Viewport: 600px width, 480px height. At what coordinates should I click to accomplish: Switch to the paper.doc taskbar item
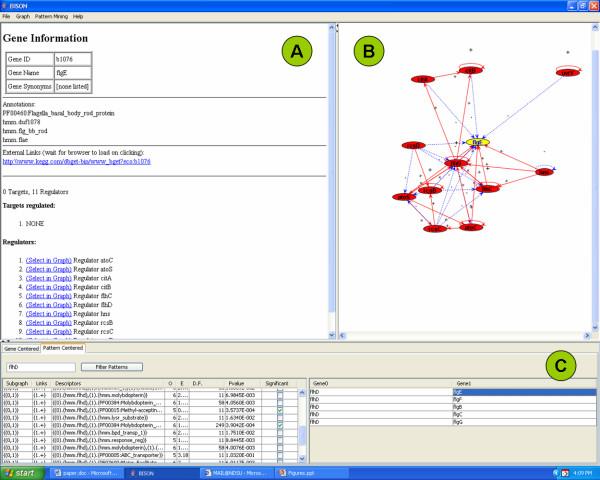click(x=87, y=471)
